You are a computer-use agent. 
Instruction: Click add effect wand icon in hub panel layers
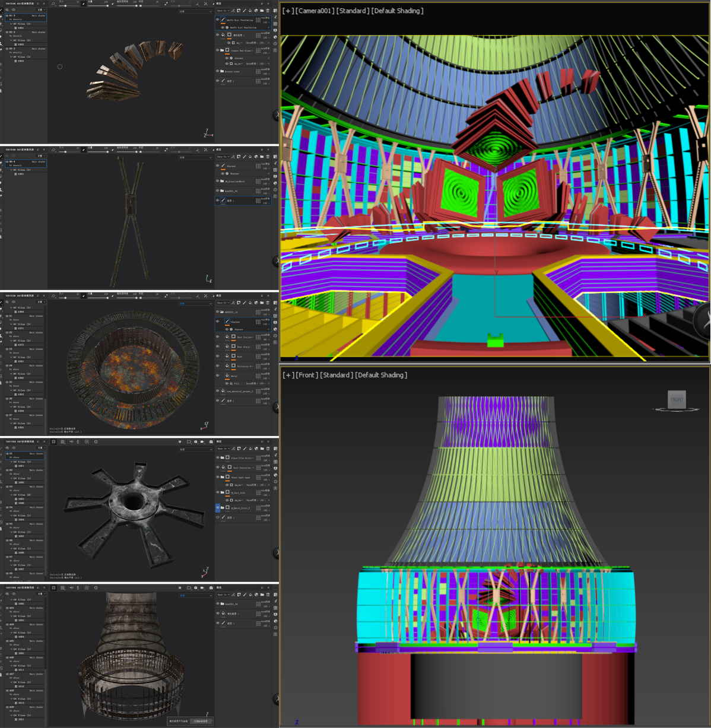pos(233,449)
